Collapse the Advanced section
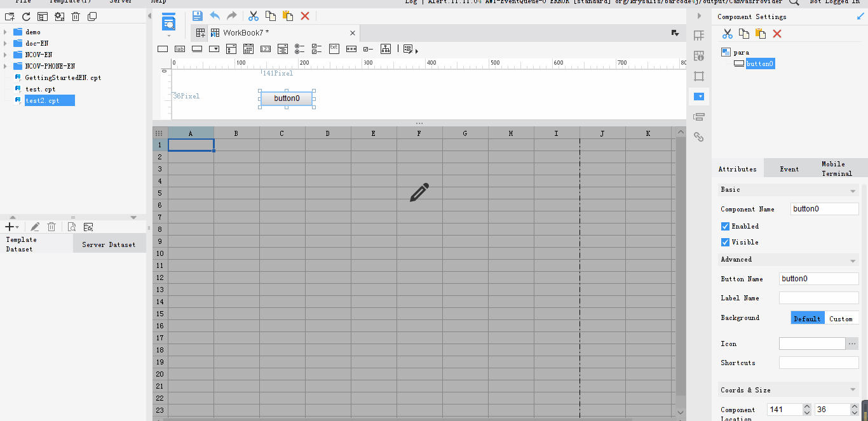Screen dimensions: 868x421 pos(853,260)
